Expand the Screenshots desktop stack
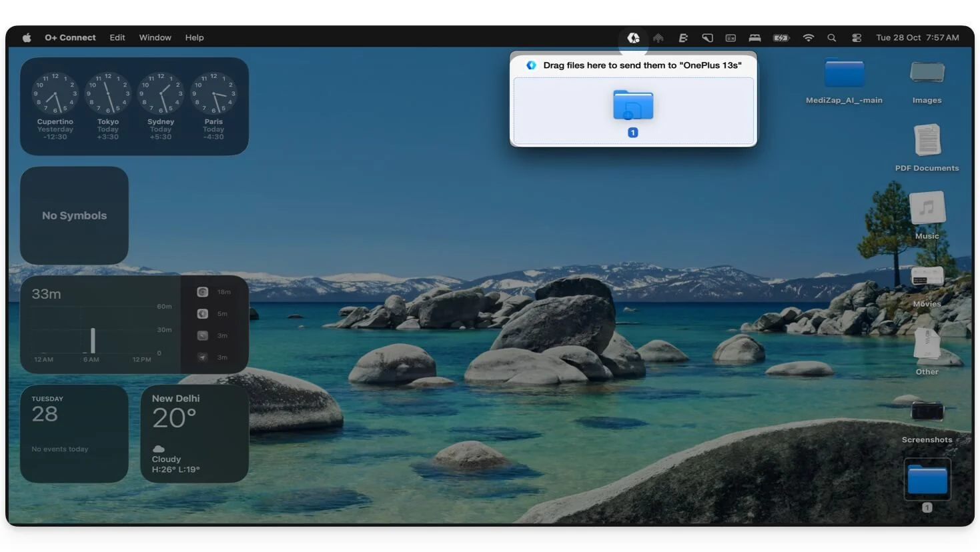 click(x=927, y=412)
